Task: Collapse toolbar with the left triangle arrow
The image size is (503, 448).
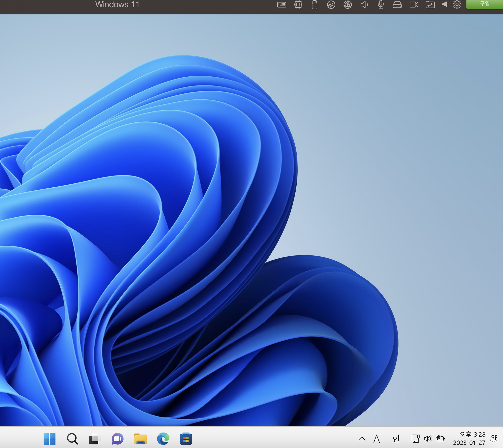Action: point(444,4)
